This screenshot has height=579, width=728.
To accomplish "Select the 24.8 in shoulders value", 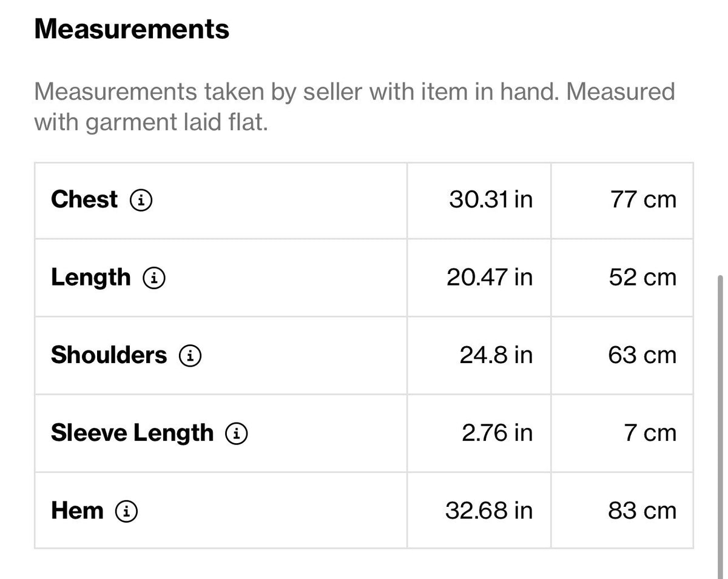I will [496, 355].
